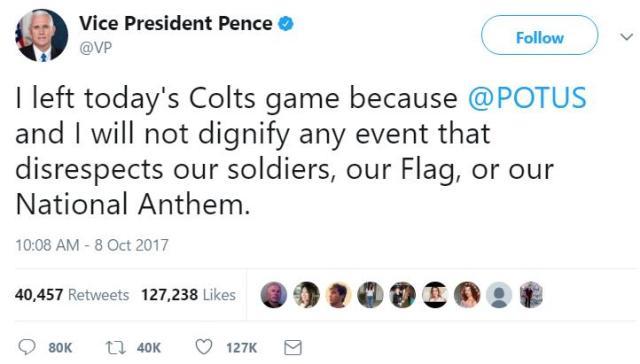Viewport: 640px width, 364px height.
Task: Expand the tweet options chevron
Action: click(627, 37)
